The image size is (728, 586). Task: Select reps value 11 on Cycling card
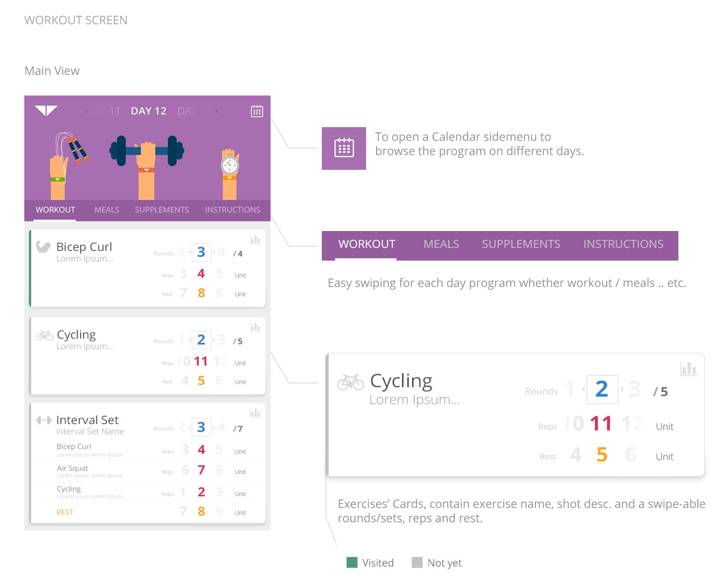coord(201,361)
